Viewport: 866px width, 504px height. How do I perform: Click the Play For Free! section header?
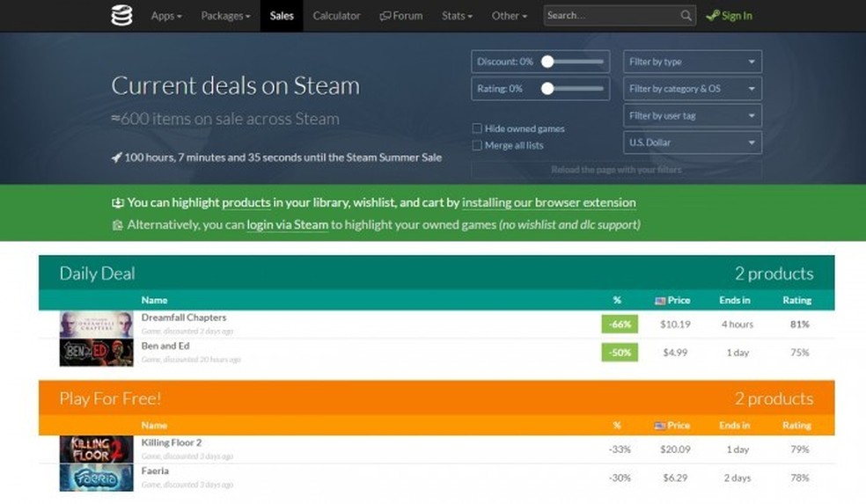[437, 398]
